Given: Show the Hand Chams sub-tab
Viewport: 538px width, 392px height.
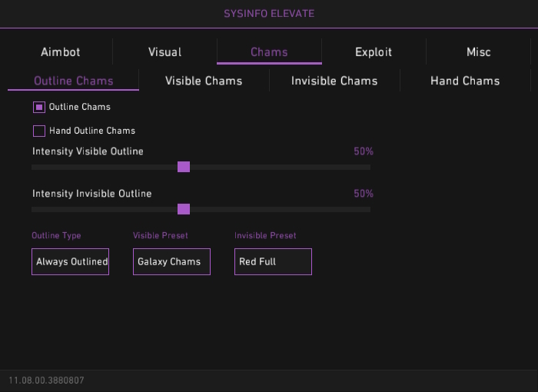Looking at the screenshot, I should [465, 81].
